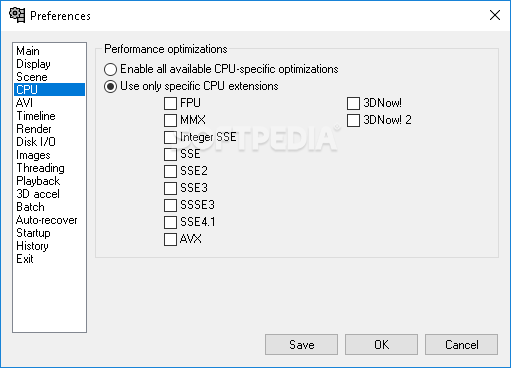The width and height of the screenshot is (511, 368).
Task: Toggle the Integer SSE checkbox
Action: tap(170, 137)
